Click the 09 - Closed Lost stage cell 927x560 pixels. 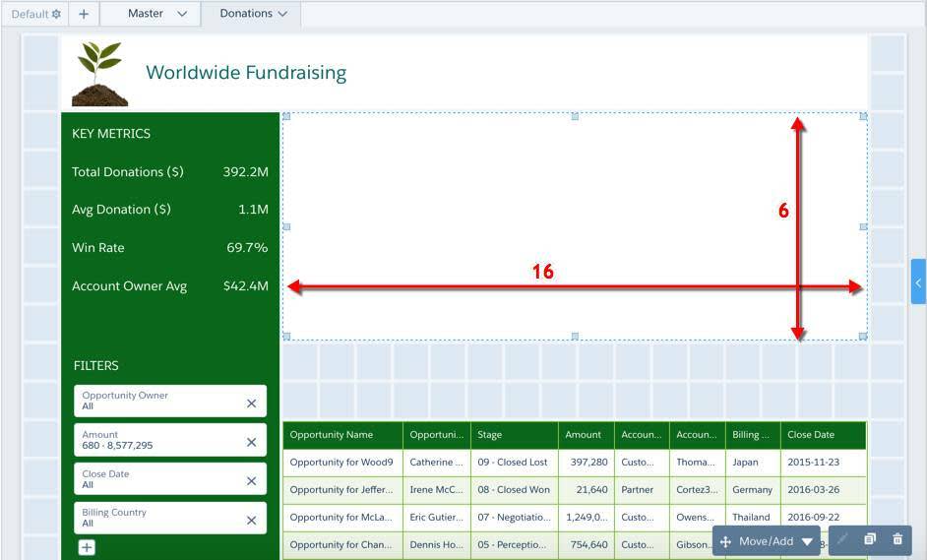515,463
